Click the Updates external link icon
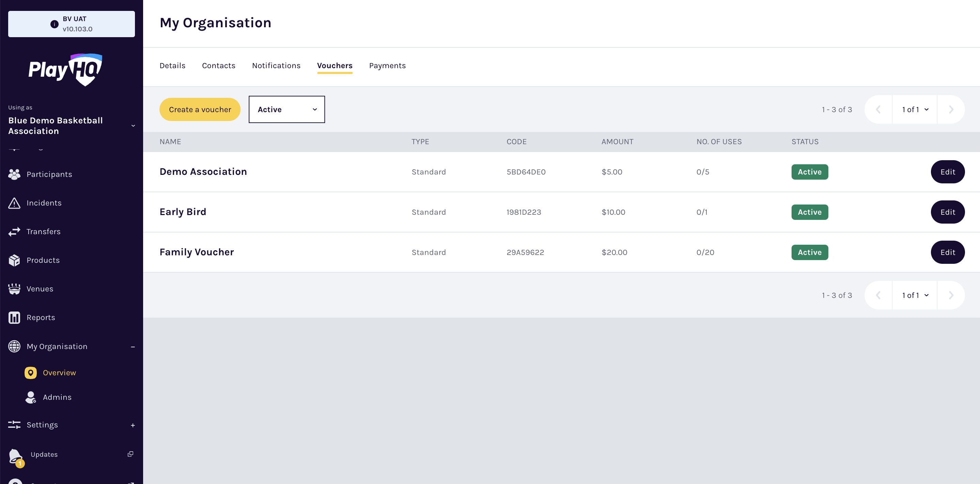The width and height of the screenshot is (980, 484). tap(131, 454)
